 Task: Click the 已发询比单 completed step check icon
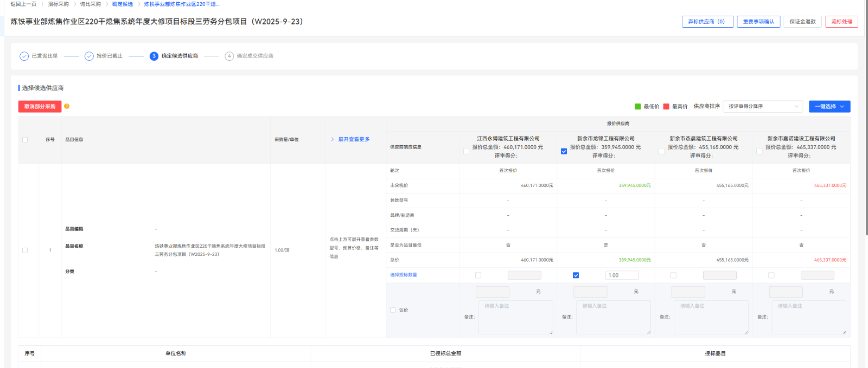(24, 56)
